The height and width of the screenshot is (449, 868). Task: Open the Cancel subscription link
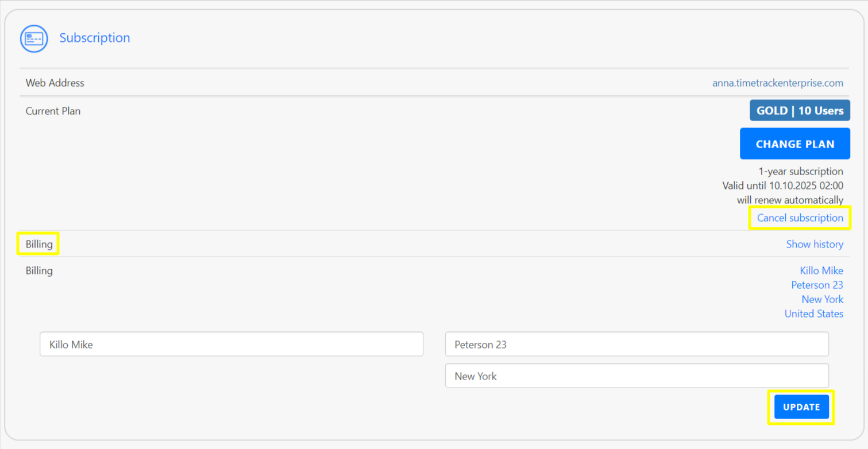pos(800,218)
